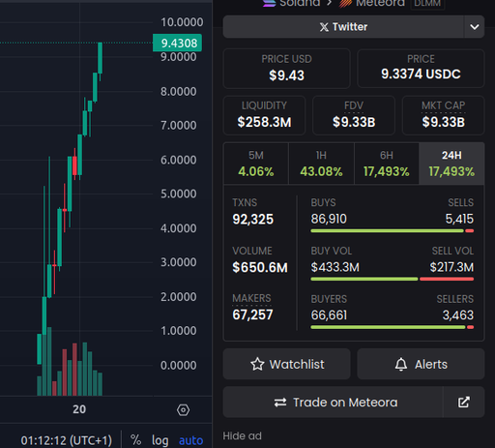Click the FDV $9.33B box
495x448 pixels.
click(x=354, y=115)
